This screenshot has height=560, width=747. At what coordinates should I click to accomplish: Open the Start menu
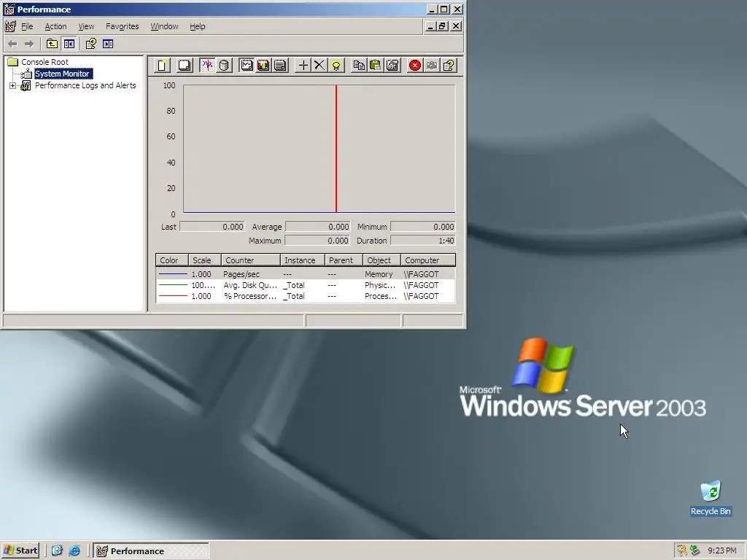[20, 551]
